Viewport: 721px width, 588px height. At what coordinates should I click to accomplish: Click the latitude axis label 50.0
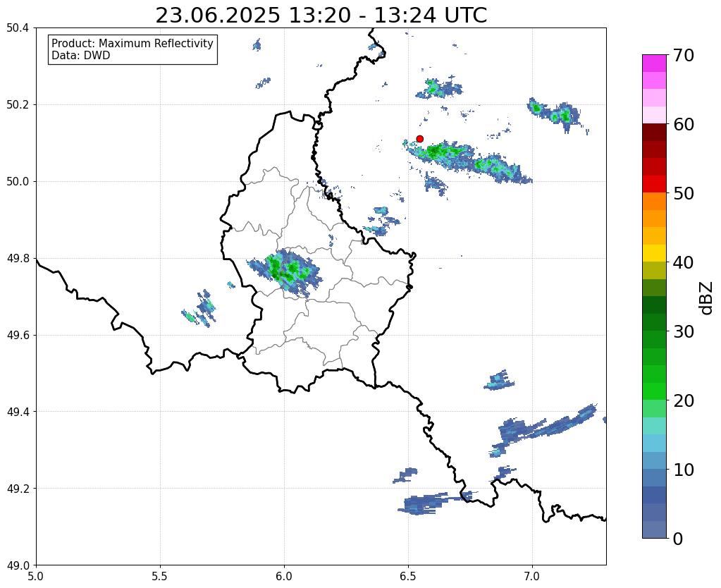pyautogui.click(x=18, y=182)
